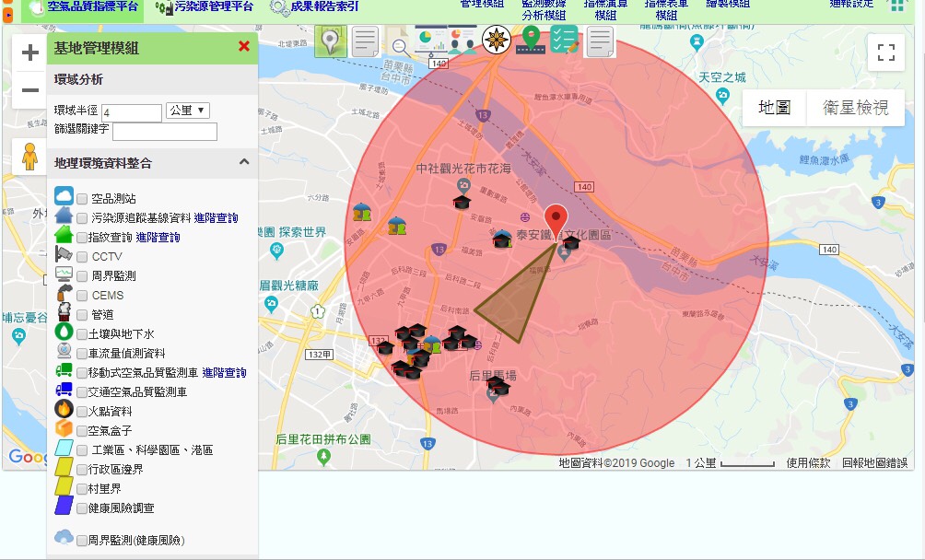Viewport: 925px width, 560px height.
Task: Click the compass rose toolbar icon
Action: (497, 40)
